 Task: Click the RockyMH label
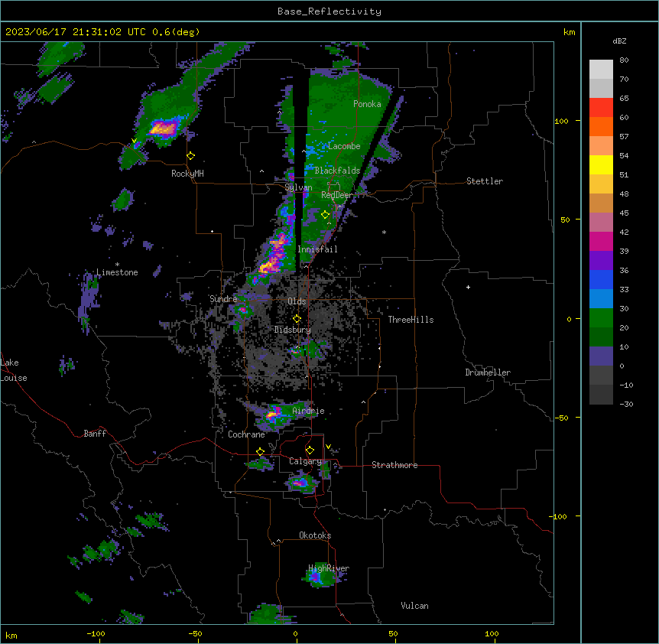click(187, 174)
